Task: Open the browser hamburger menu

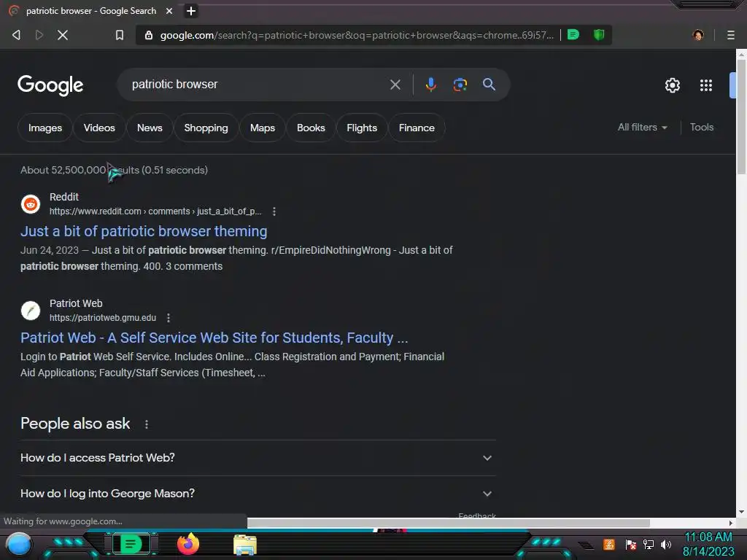Action: 730,35
